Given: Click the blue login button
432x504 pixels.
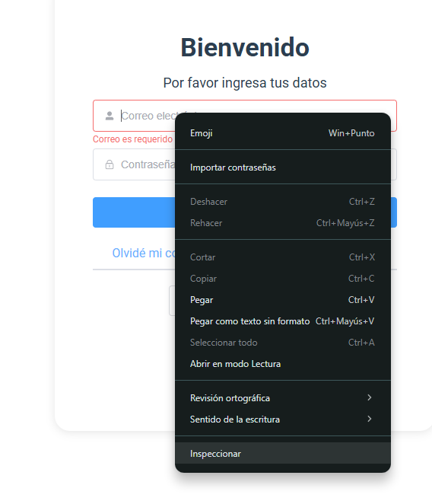Looking at the screenshot, I should pyautogui.click(x=134, y=212).
